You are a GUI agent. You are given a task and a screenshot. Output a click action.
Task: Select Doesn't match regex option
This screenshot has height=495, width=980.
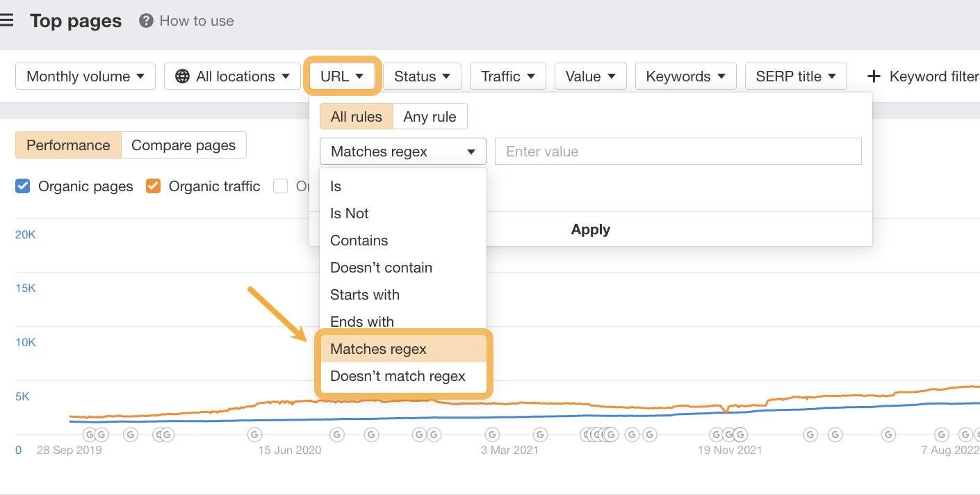point(398,376)
